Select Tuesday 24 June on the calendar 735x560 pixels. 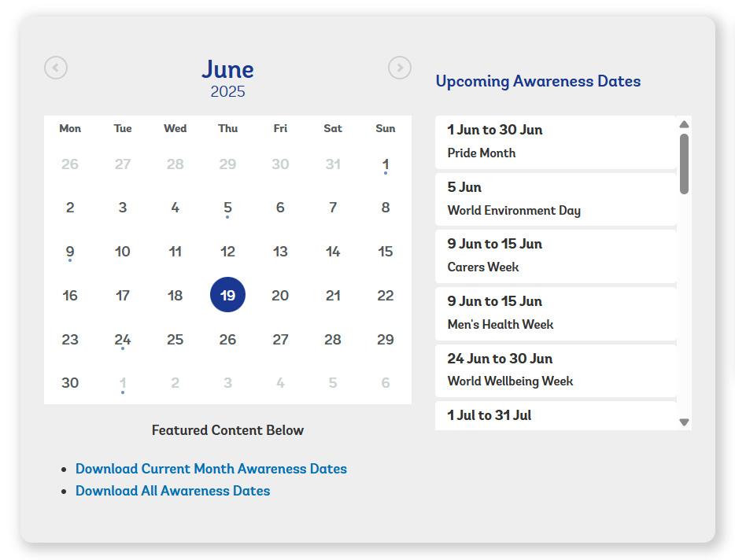(123, 340)
